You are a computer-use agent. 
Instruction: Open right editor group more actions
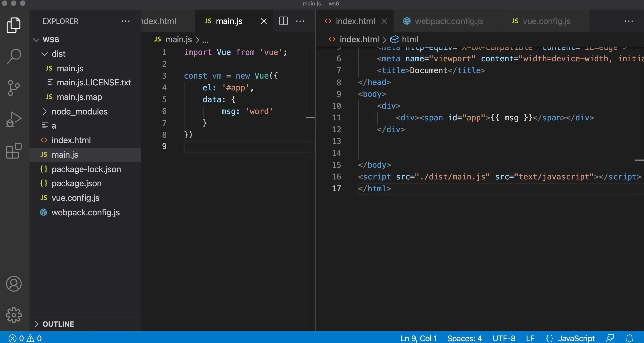pyautogui.click(x=629, y=21)
